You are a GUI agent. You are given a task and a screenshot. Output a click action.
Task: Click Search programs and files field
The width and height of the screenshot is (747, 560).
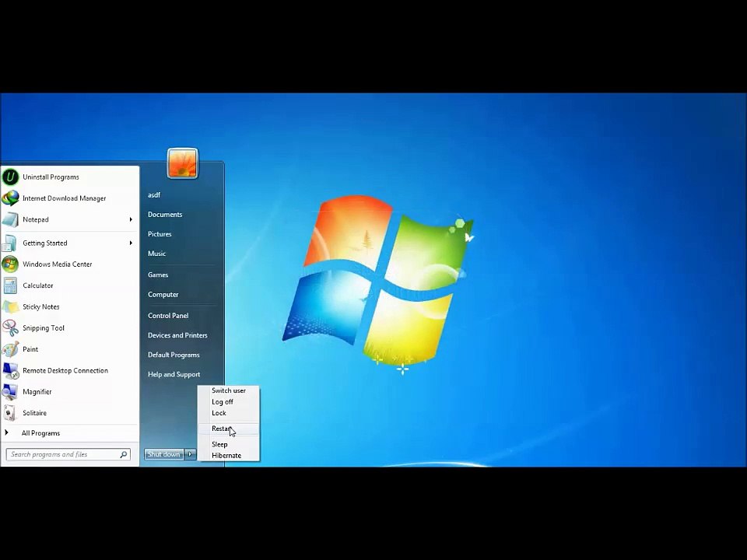pos(68,454)
